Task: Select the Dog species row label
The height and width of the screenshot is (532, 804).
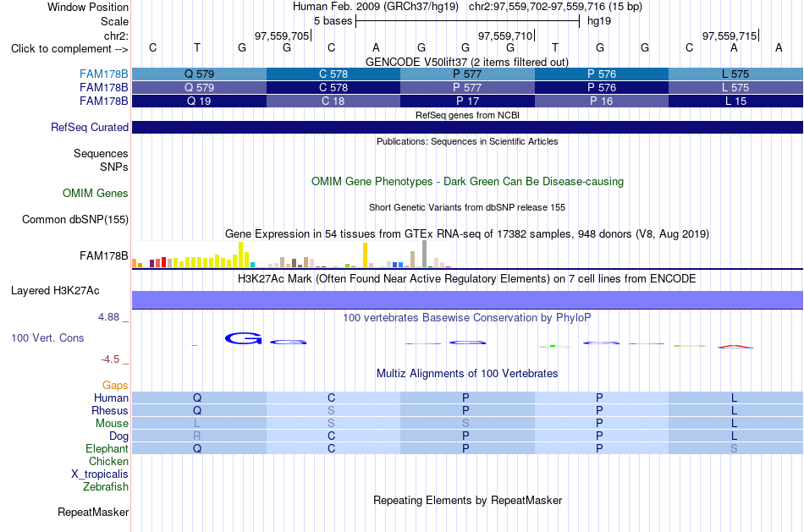Action: (x=119, y=436)
